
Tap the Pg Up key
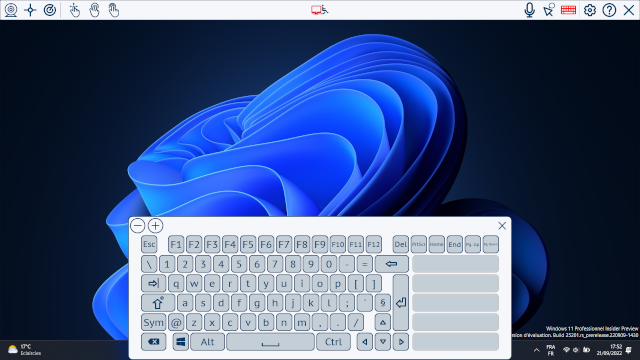pos(472,244)
